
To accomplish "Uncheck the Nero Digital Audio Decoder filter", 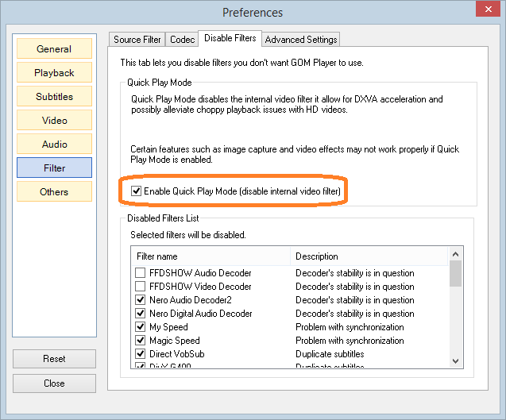I will (140, 314).
